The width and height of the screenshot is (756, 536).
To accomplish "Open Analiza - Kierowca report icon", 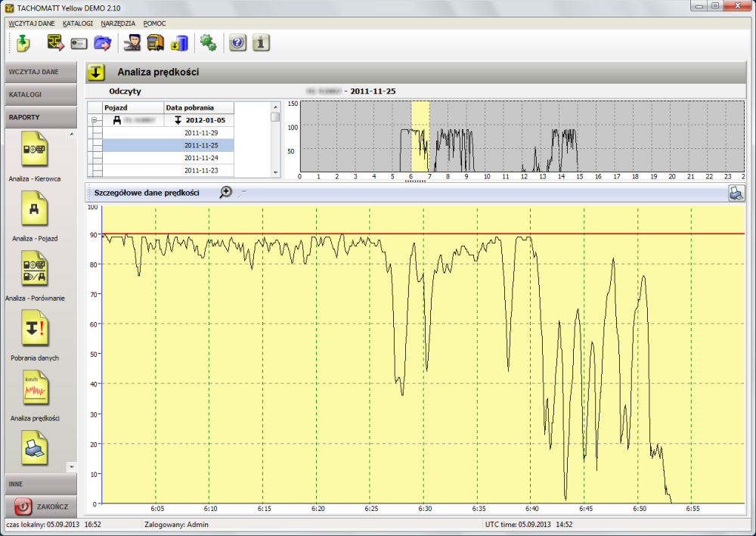I will pyautogui.click(x=35, y=149).
